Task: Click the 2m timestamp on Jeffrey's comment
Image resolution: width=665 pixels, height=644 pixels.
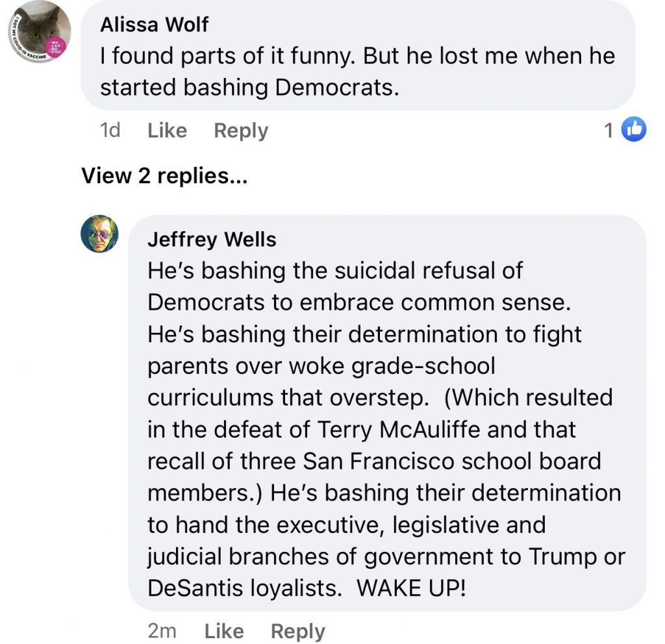Action: point(162,631)
